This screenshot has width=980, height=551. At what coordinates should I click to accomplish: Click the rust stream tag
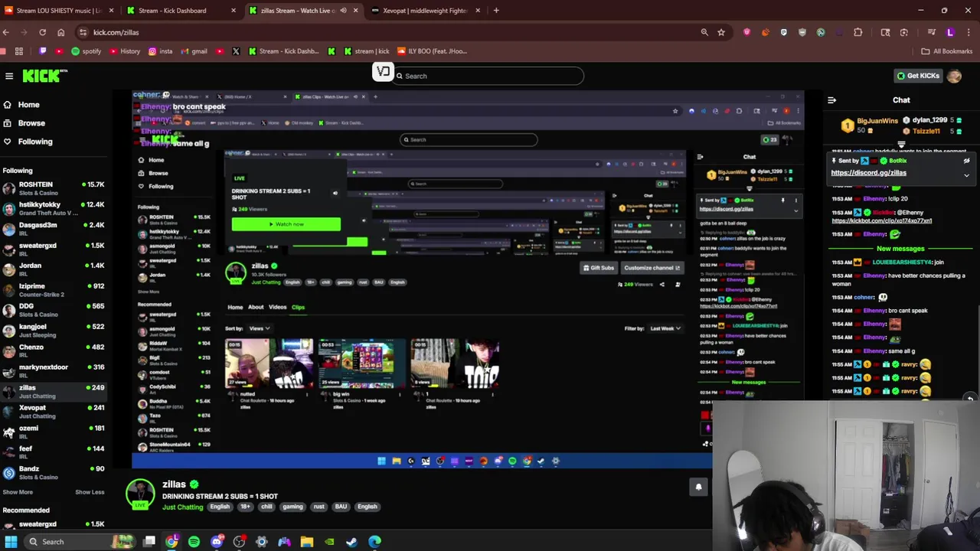(318, 507)
